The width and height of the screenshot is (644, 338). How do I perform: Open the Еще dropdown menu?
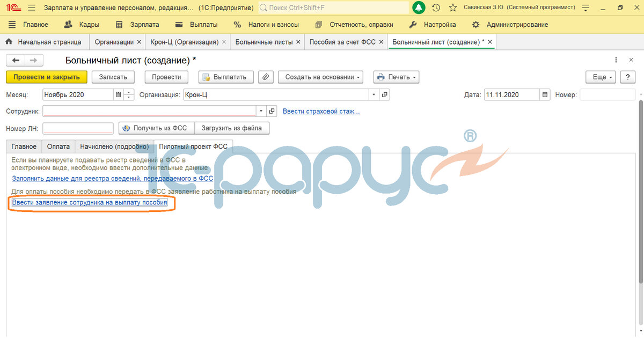tap(601, 77)
